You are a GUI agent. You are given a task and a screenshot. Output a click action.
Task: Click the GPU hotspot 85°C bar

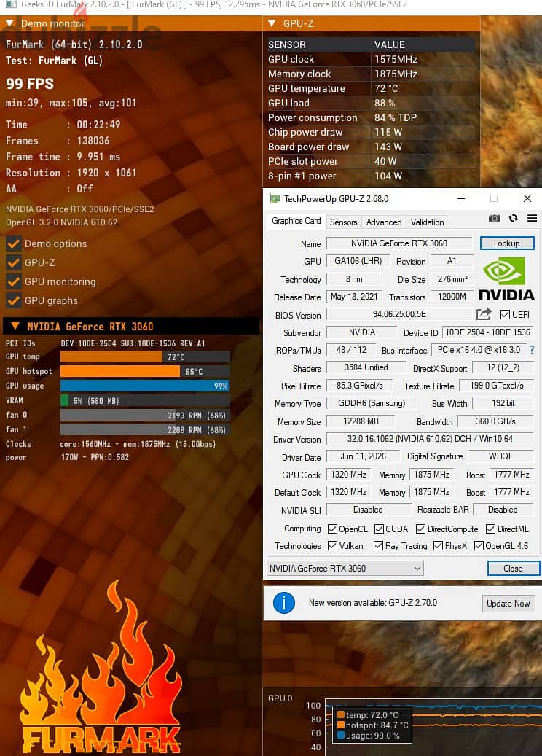[x=145, y=371]
